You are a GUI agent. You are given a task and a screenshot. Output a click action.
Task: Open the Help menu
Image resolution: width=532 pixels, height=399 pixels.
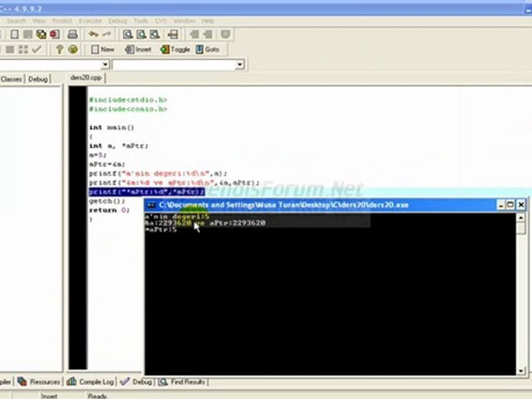(208, 21)
